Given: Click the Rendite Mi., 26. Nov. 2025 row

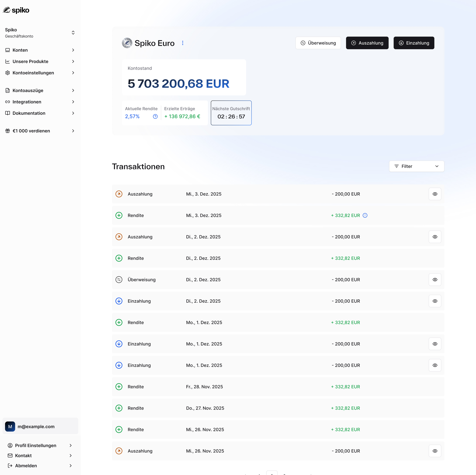Looking at the screenshot, I should (x=278, y=429).
